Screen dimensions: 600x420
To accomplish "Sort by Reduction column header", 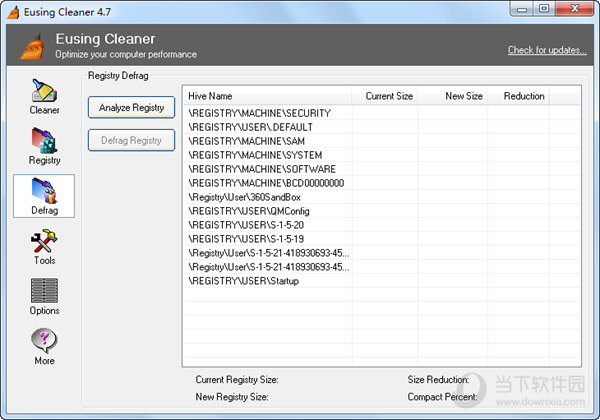I will point(518,96).
